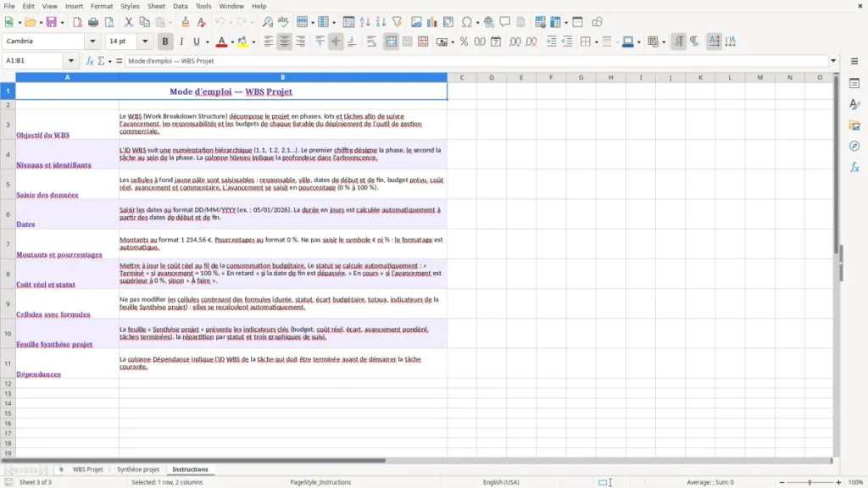Image resolution: width=868 pixels, height=488 pixels.
Task: Open font name dropdown arrow
Action: coord(92,42)
